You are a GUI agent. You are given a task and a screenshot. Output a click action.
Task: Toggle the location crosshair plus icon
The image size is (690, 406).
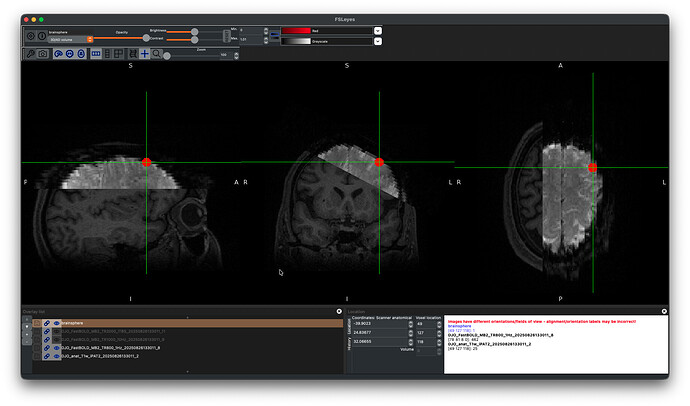click(x=144, y=53)
